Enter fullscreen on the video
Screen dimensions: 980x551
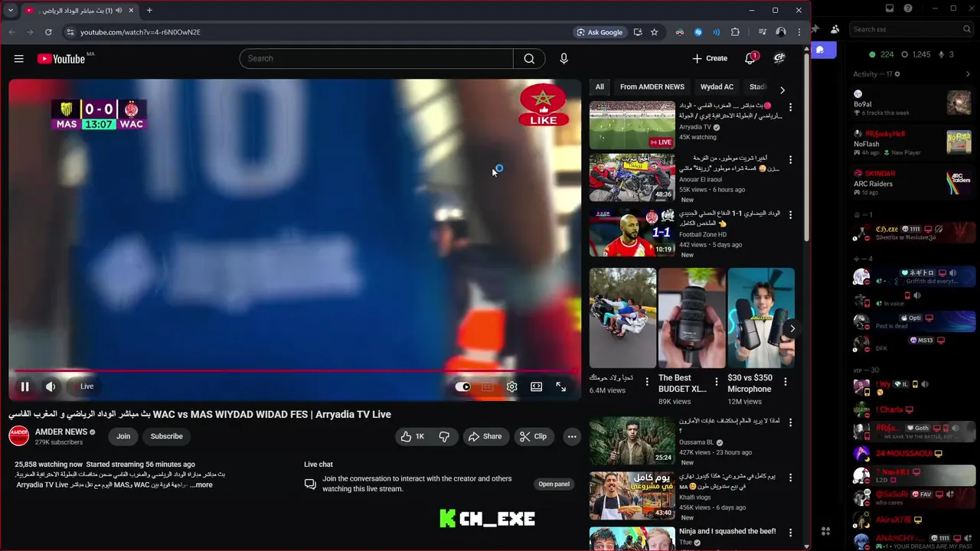coord(561,386)
